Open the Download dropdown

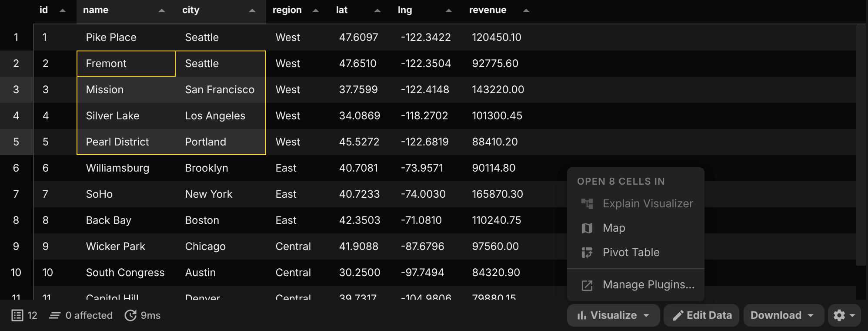(784, 315)
